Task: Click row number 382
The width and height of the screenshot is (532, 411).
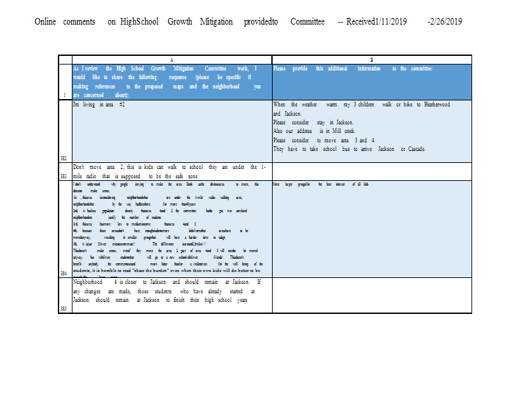Action: click(65, 131)
